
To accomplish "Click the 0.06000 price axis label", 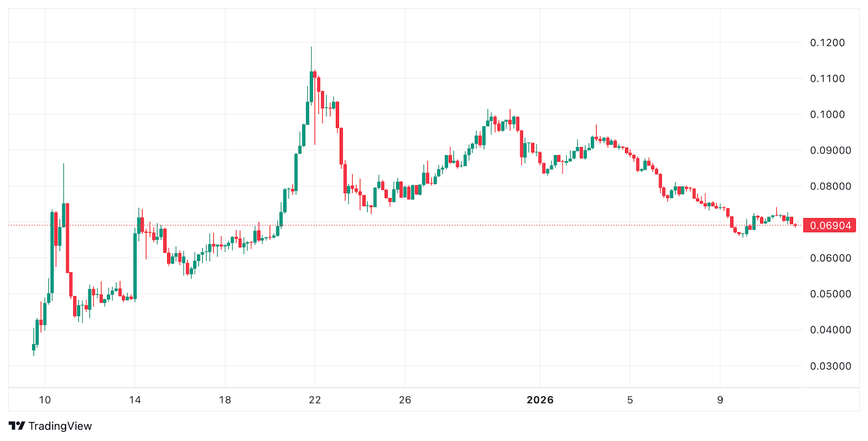I will pyautogui.click(x=830, y=258).
